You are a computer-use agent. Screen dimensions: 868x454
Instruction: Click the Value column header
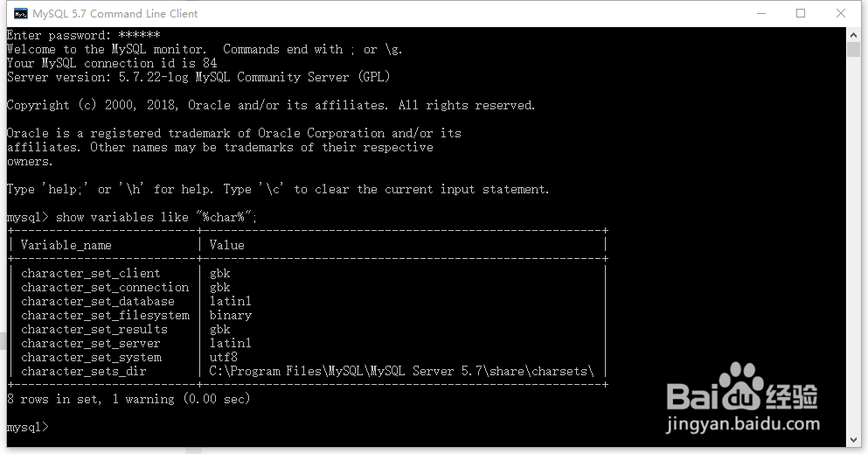click(226, 245)
